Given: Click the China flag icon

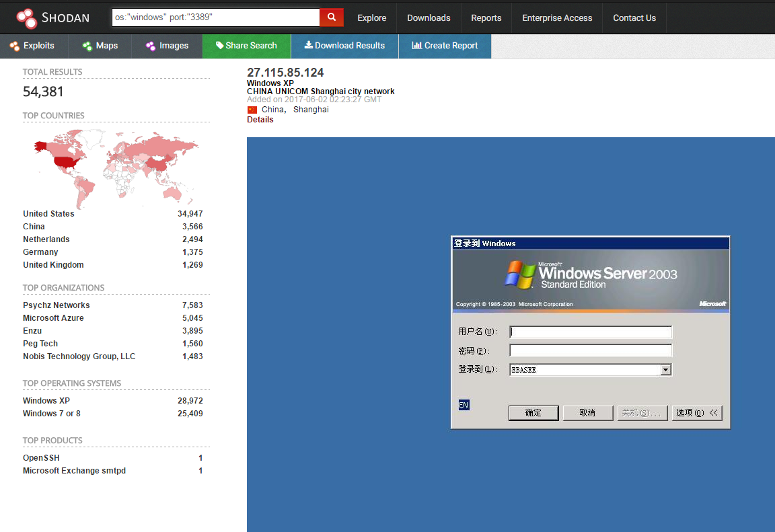Looking at the screenshot, I should [x=252, y=110].
